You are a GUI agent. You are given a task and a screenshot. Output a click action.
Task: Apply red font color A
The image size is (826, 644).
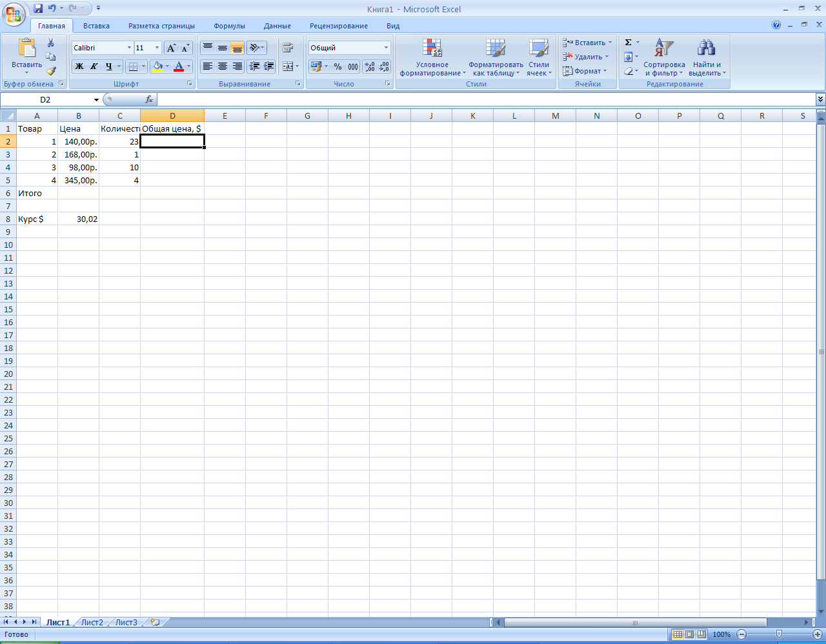pyautogui.click(x=179, y=66)
